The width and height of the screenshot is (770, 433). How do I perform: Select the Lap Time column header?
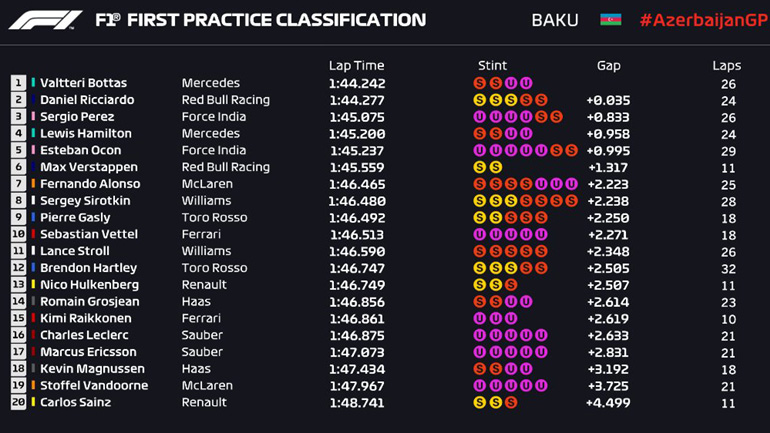tap(356, 65)
